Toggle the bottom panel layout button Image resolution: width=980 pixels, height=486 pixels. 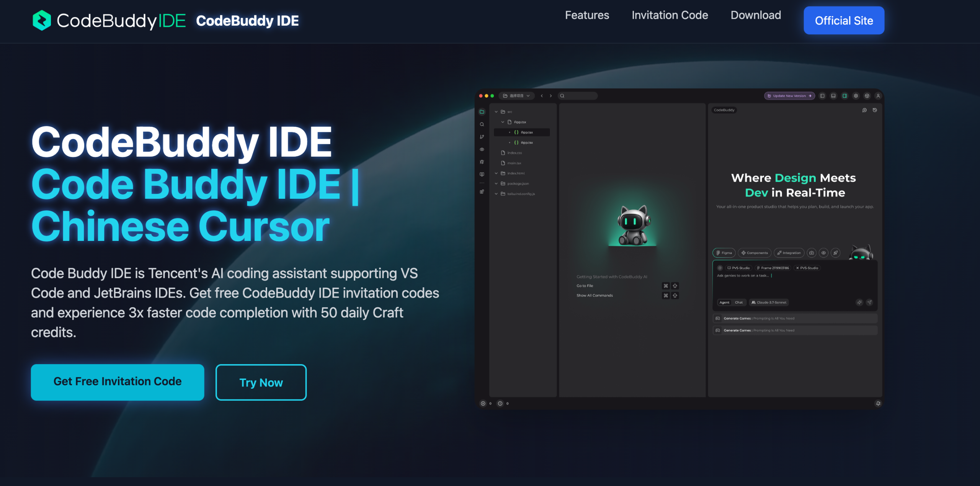point(833,96)
